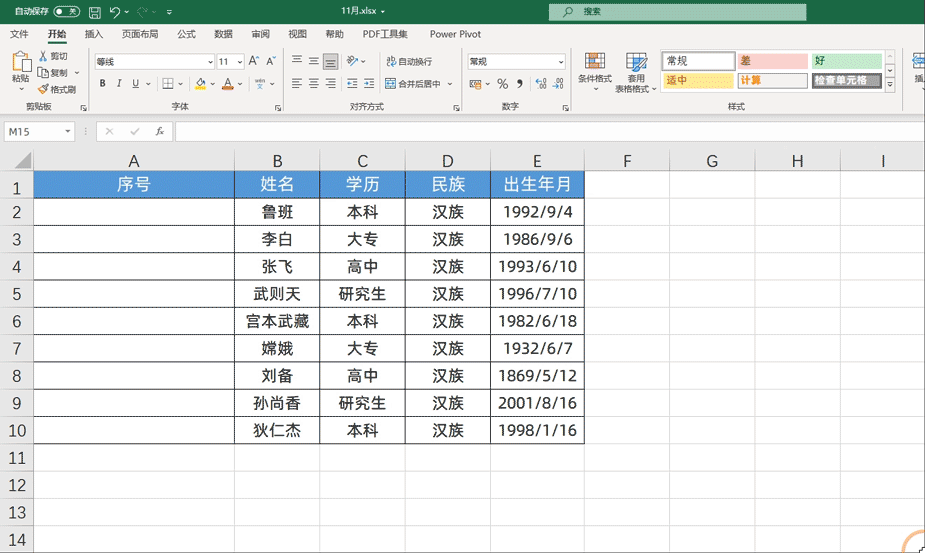Click the Save icon in the title bar

click(x=94, y=12)
